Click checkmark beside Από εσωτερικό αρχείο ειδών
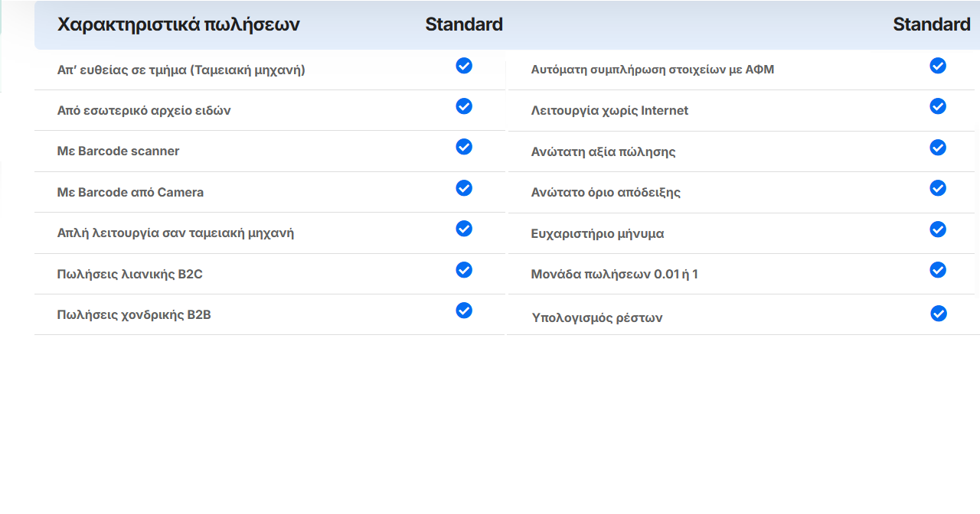The image size is (980, 514). click(464, 106)
